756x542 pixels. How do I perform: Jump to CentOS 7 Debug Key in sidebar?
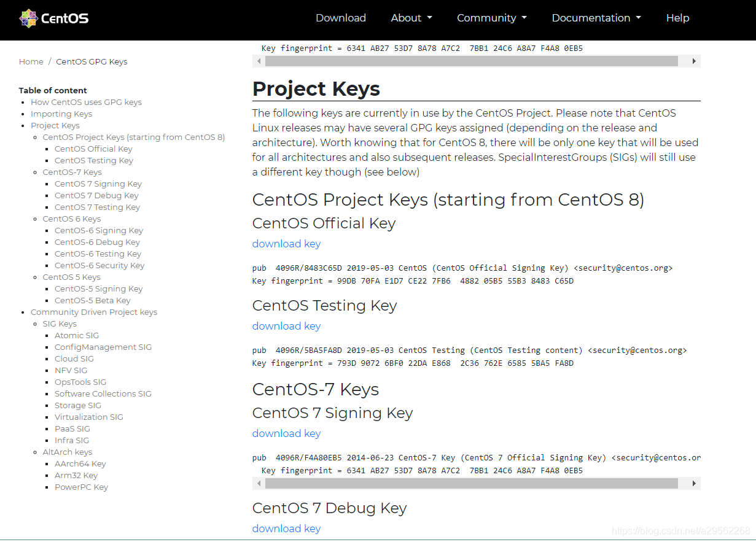96,196
